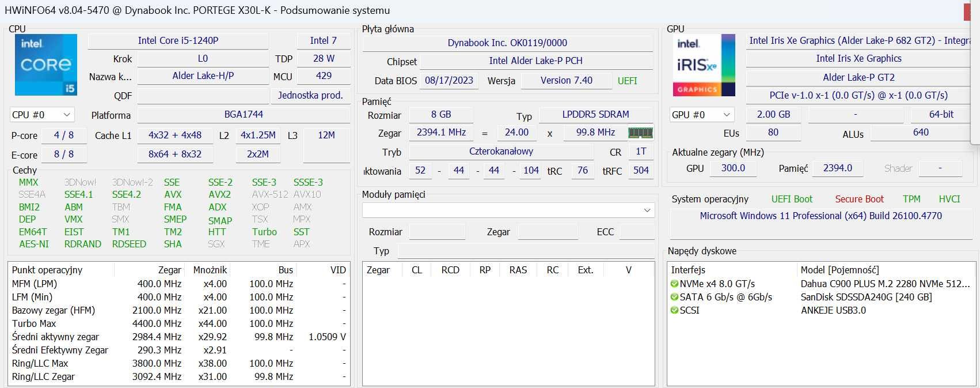The image size is (980, 388).
Task: Click the GPU memory 2.00 GB field
Action: click(x=773, y=114)
